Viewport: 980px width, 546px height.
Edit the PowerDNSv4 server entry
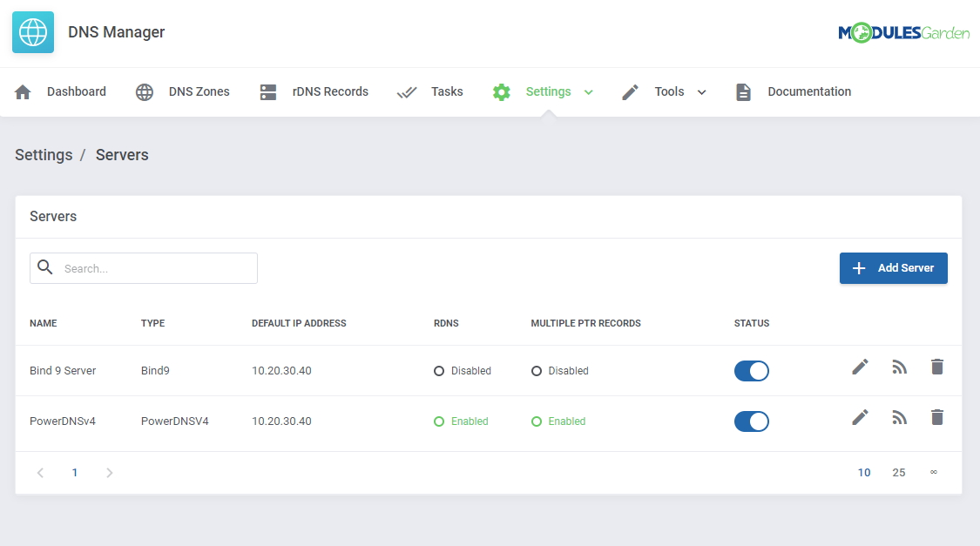click(860, 417)
